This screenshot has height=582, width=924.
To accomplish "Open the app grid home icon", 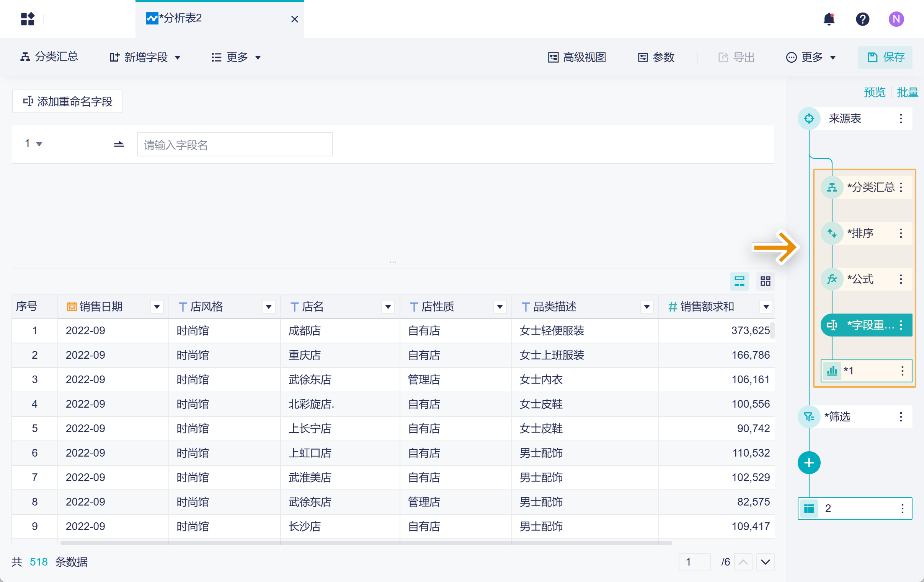I will click(x=28, y=19).
